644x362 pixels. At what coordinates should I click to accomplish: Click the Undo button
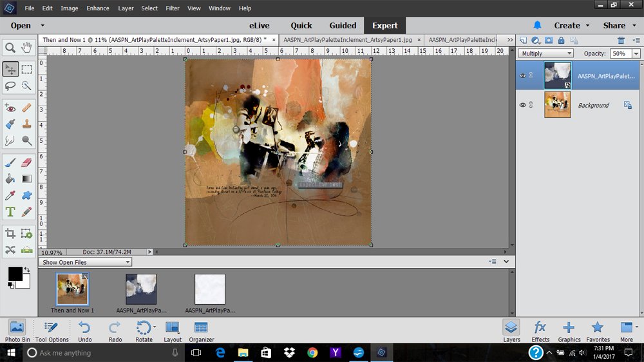(x=84, y=331)
